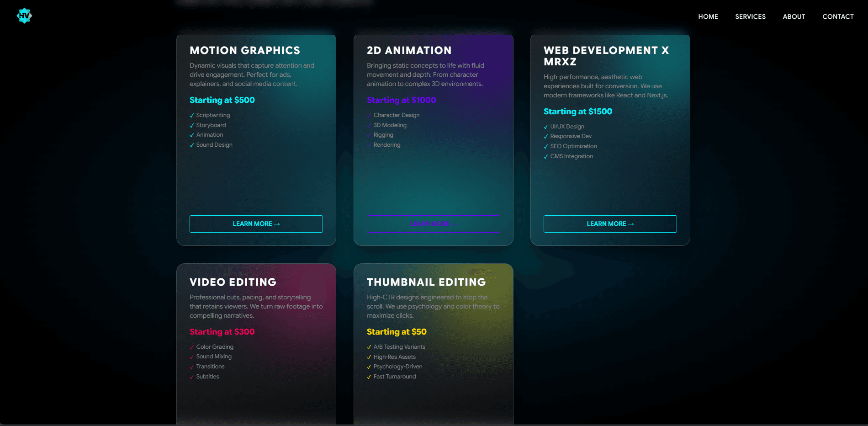868x426 pixels.
Task: Click Learn More on the Video Editing card
Action: coord(256,423)
